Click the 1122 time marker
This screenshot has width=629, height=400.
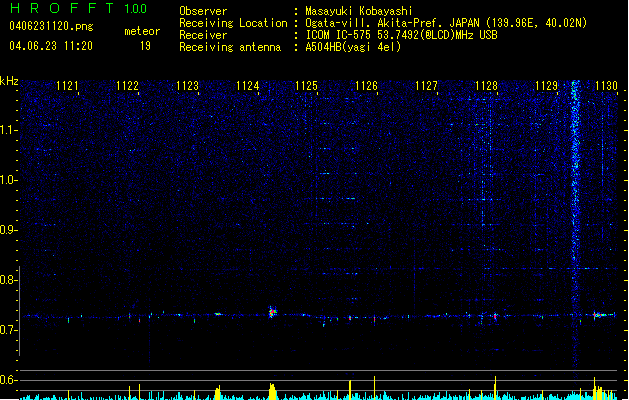tap(127, 86)
